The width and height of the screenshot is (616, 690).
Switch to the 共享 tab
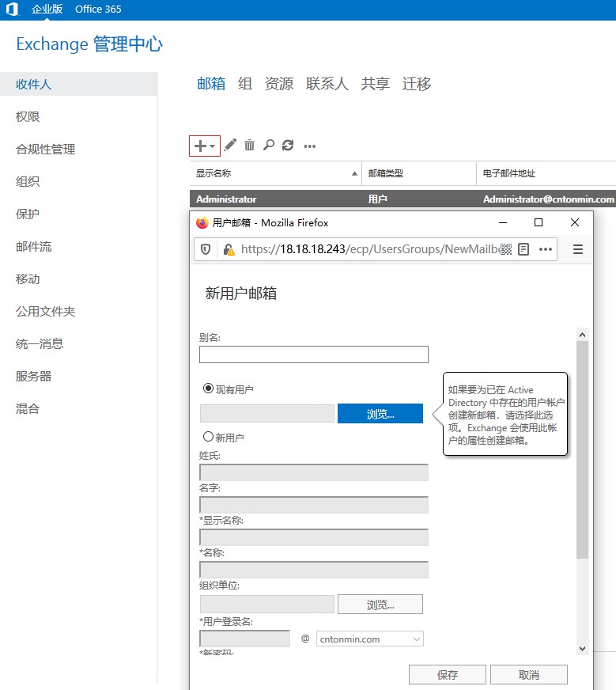tap(376, 83)
